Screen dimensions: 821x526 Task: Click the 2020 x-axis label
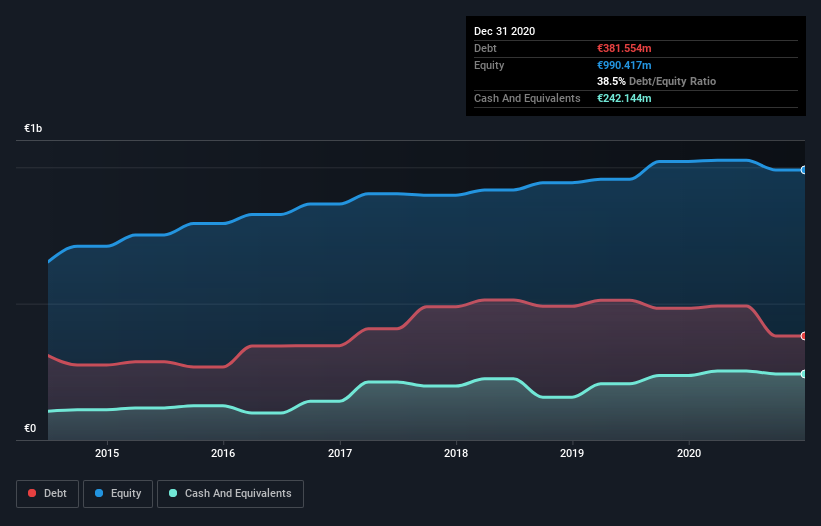689,453
